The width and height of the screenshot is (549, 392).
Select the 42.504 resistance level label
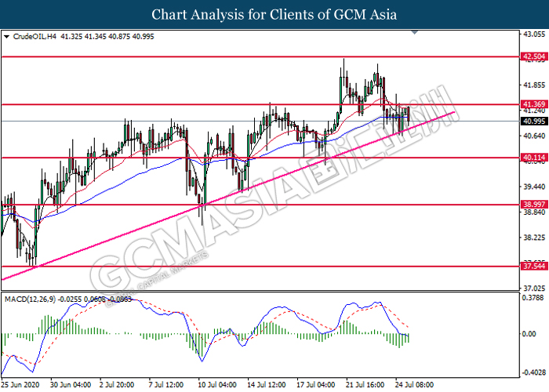[534, 56]
